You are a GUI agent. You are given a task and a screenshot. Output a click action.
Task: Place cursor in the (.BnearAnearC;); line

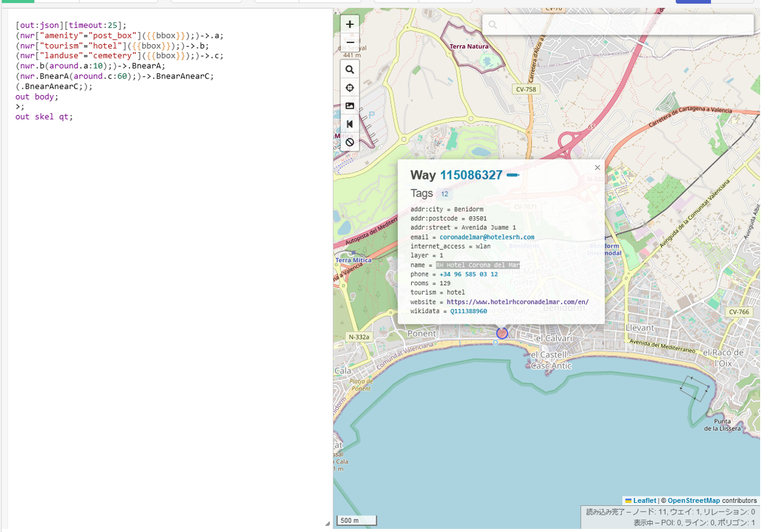coord(54,86)
